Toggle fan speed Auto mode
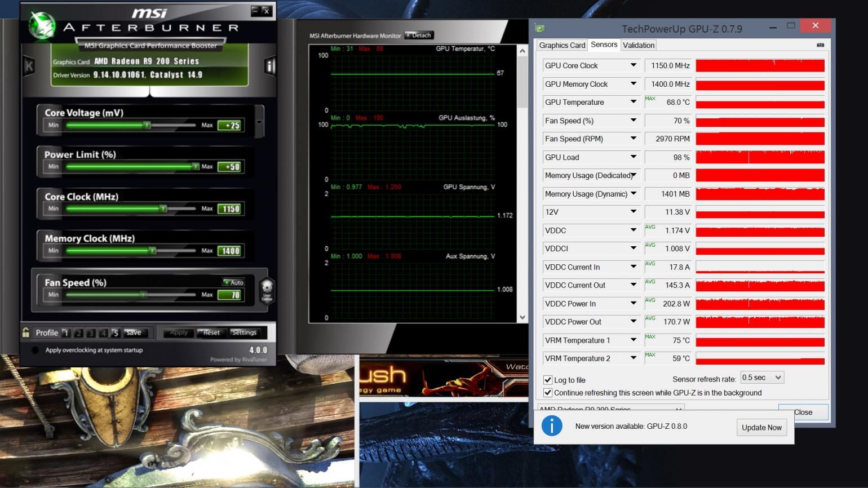The image size is (868, 488). (233, 282)
